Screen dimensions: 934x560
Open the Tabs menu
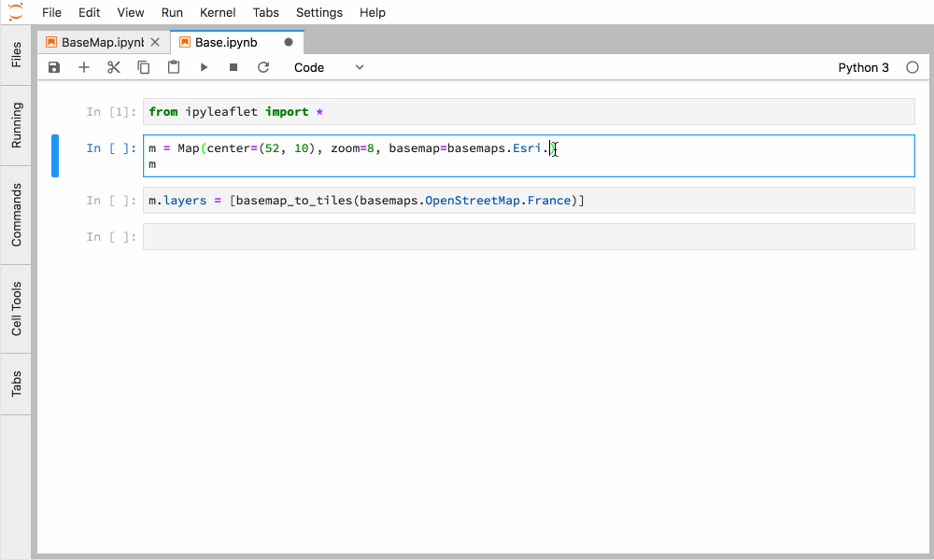265,12
